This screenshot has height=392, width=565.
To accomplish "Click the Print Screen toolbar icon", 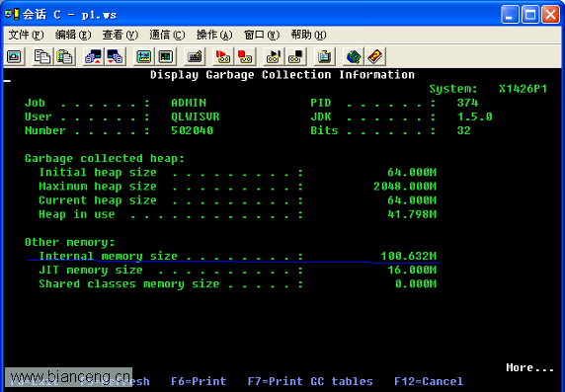I will pos(15,56).
